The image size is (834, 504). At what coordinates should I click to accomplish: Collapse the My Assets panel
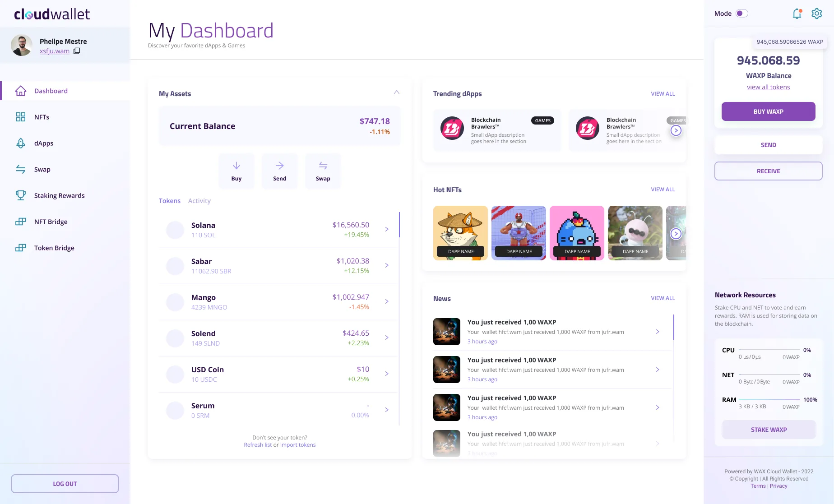pos(397,92)
